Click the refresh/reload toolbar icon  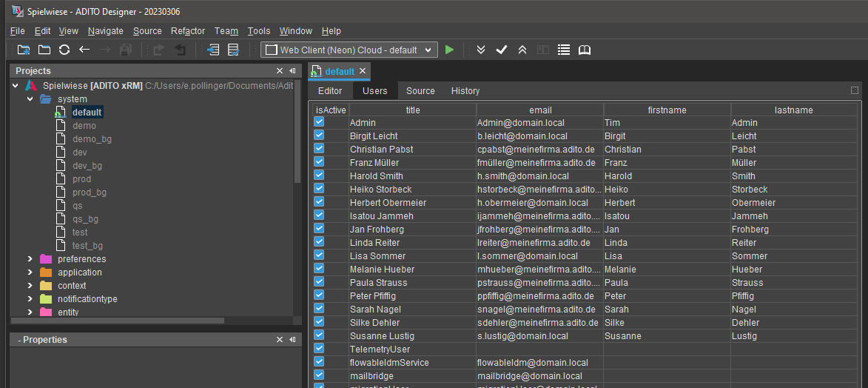tap(64, 50)
